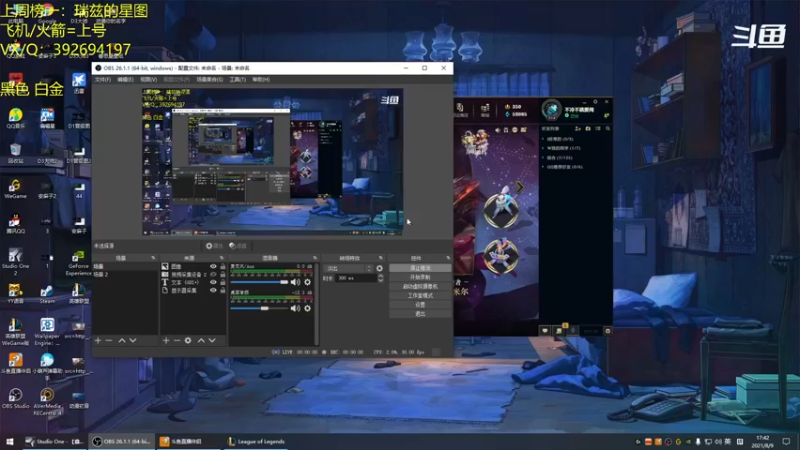Click League of Legends on the taskbar

pos(257,441)
